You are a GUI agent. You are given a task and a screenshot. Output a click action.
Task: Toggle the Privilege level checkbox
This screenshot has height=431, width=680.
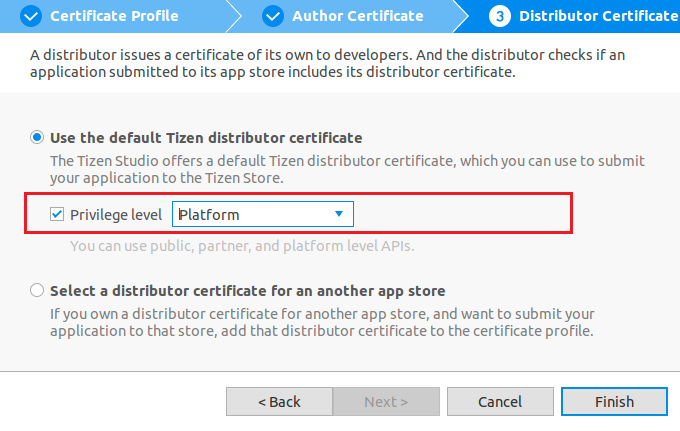click(x=58, y=214)
